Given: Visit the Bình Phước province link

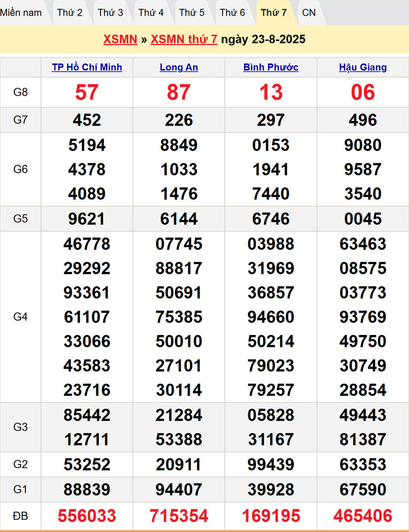Looking at the screenshot, I should [271, 67].
